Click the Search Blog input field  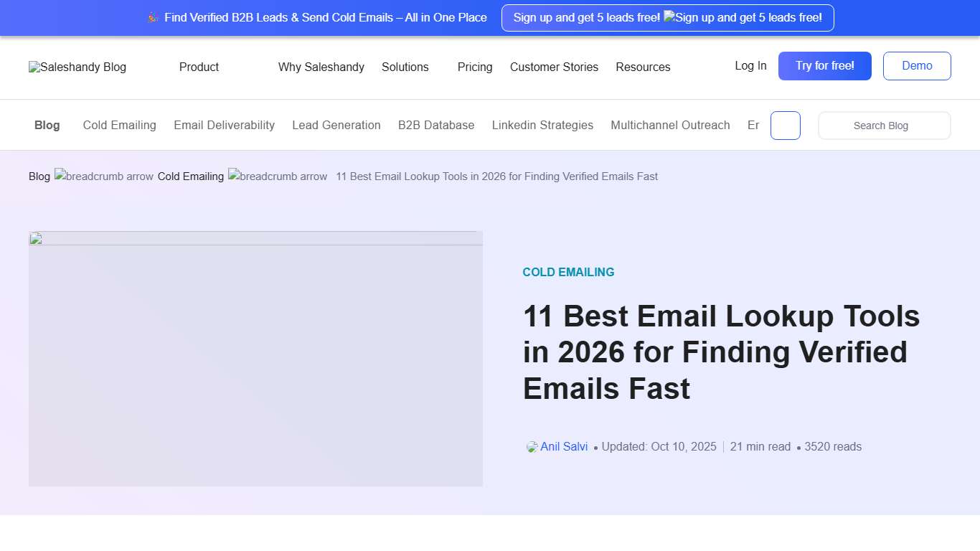pyautogui.click(x=884, y=125)
